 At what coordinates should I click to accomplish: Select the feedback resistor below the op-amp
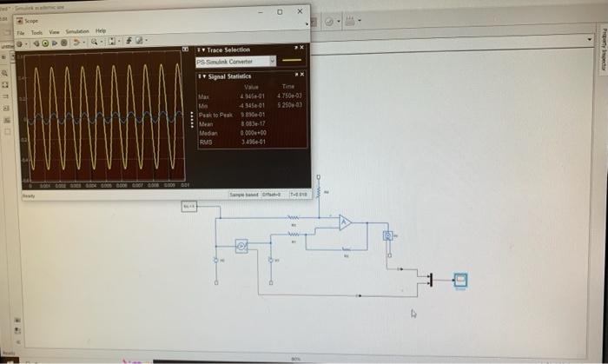[x=347, y=249]
